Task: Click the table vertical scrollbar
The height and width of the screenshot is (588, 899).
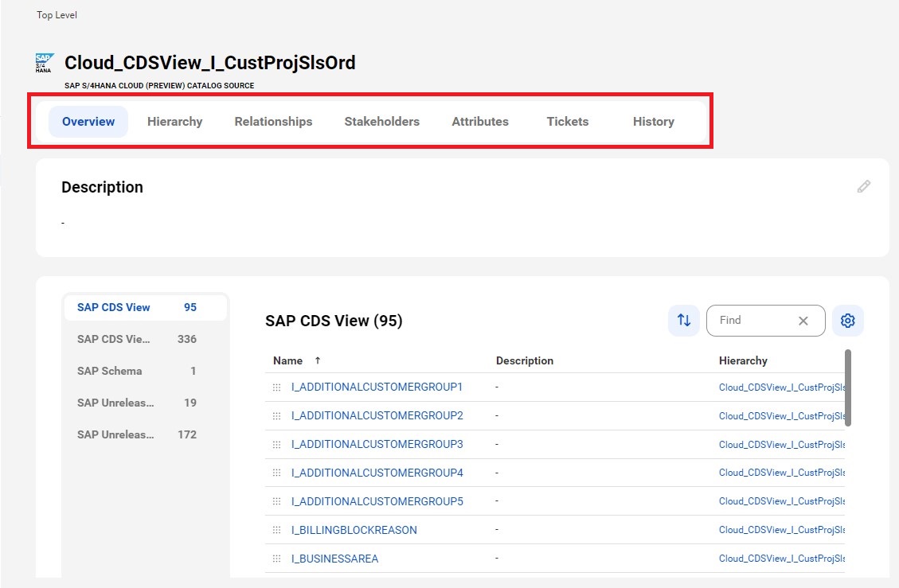Action: tap(848, 388)
